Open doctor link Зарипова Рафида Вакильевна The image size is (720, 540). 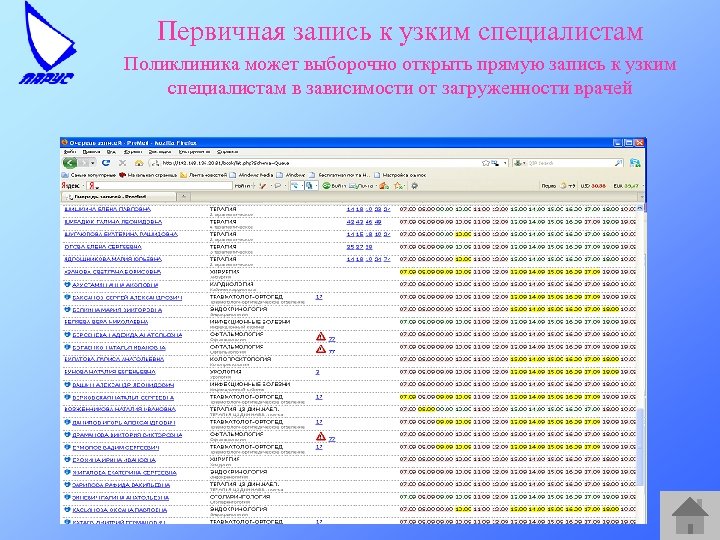(121, 485)
